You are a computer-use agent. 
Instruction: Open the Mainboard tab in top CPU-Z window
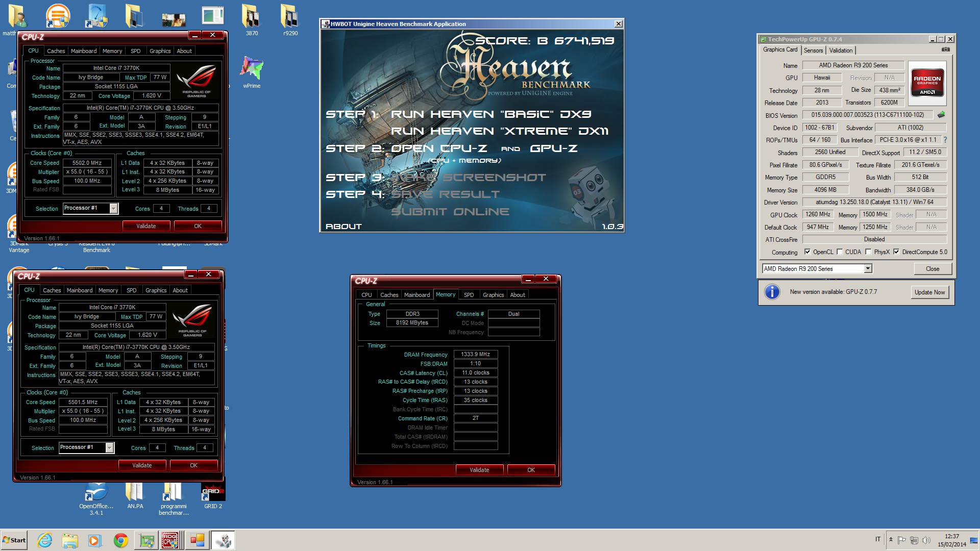(84, 51)
